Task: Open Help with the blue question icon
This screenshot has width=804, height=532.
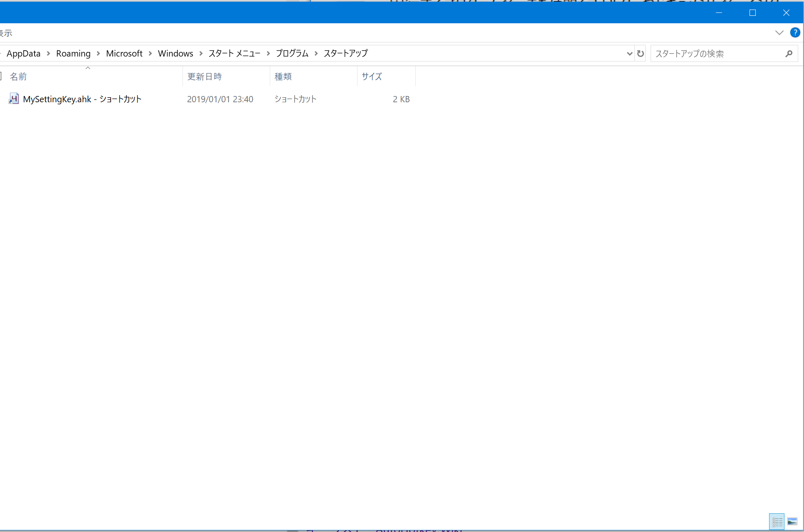Action: tap(795, 32)
